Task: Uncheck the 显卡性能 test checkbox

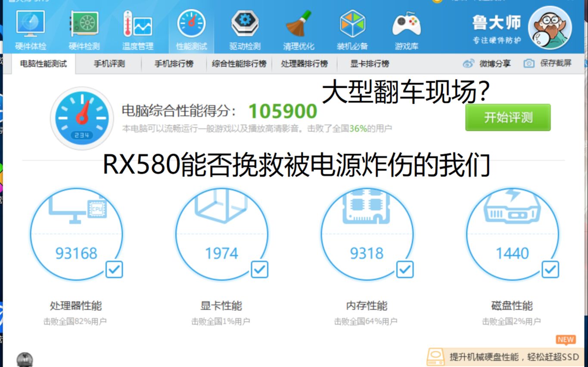Action: [x=259, y=270]
